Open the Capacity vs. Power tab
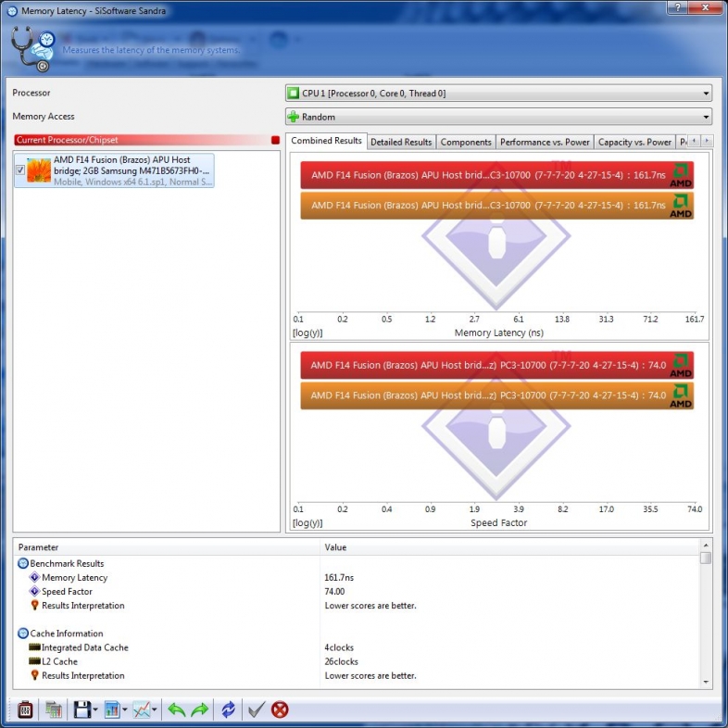 [x=634, y=142]
